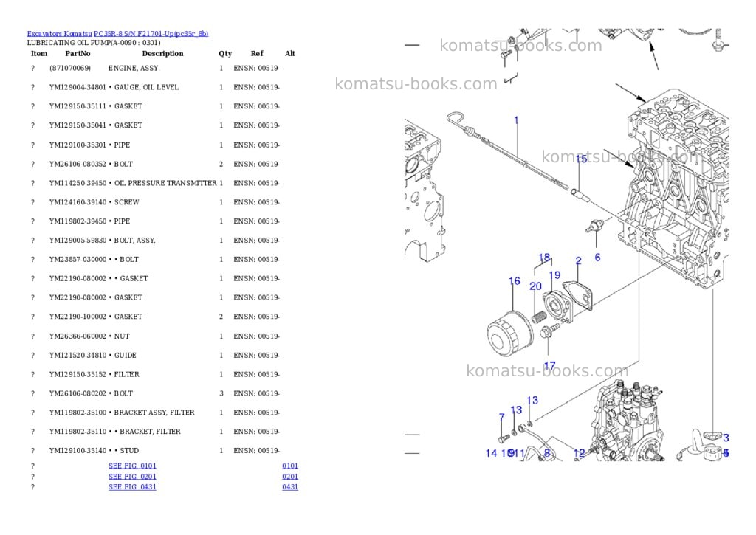This screenshot has height=535, width=756.
Task: Select the FILTER description
Action: coord(126,375)
